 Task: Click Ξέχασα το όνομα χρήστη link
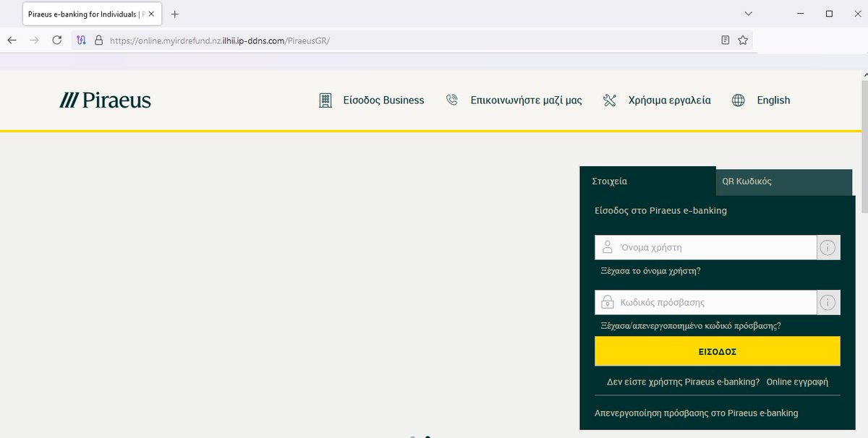pos(651,271)
